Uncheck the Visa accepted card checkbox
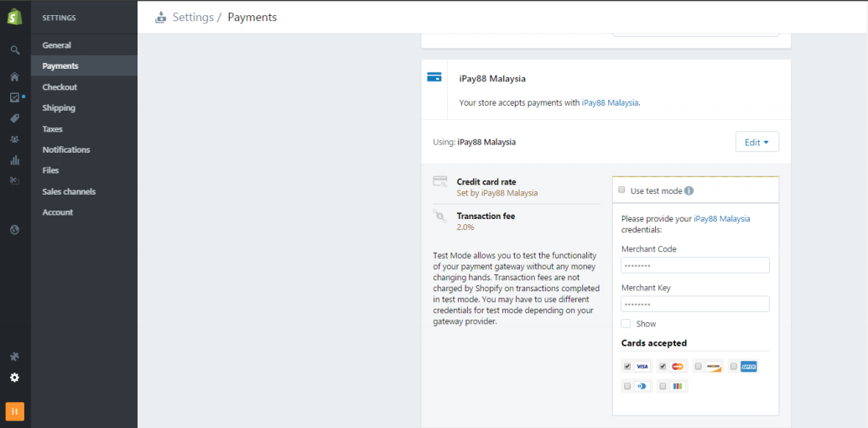This screenshot has height=428, width=868. click(627, 367)
